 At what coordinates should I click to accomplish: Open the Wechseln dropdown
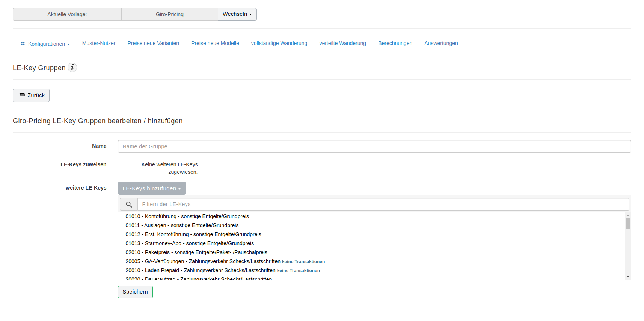pyautogui.click(x=237, y=14)
